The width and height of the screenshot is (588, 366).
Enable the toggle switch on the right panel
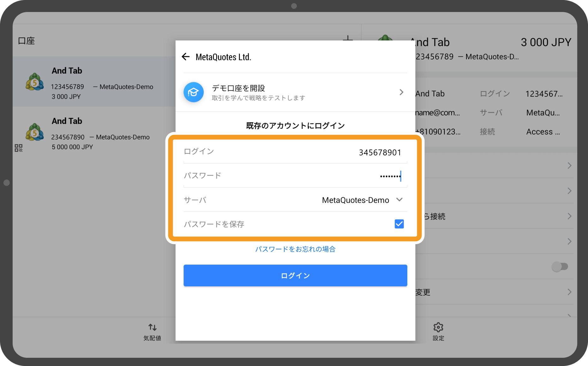point(559,267)
